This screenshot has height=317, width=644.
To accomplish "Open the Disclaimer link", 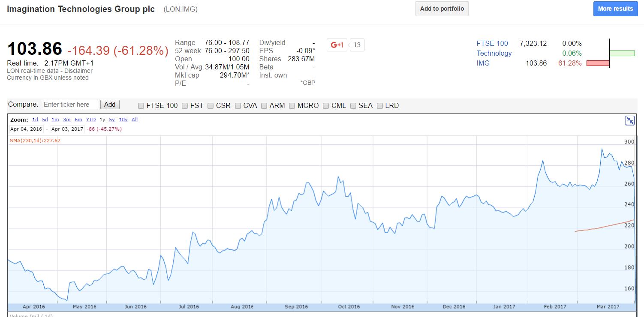I will [78, 71].
